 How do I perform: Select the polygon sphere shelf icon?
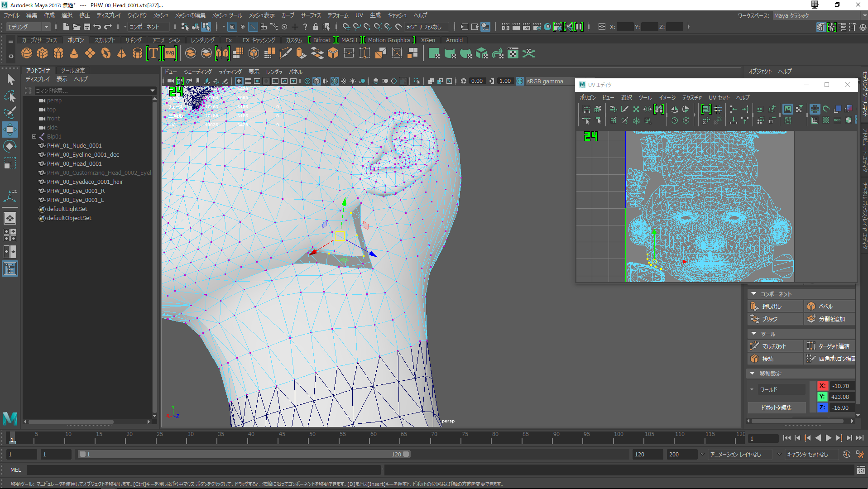(27, 53)
